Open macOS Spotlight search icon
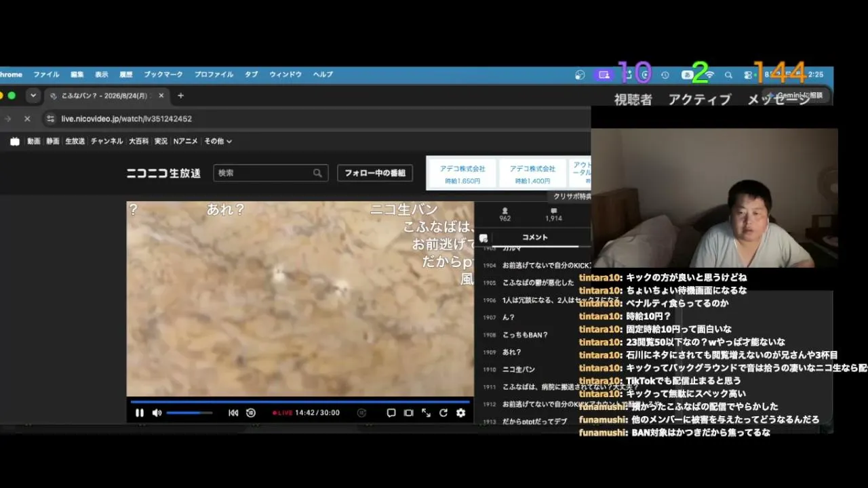The height and width of the screenshot is (488, 868). pyautogui.click(x=728, y=75)
